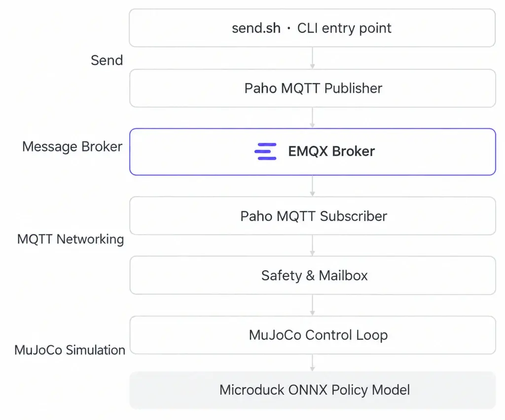Click arrow from Paho Subscriber to Safety & Mailbox

click(x=312, y=246)
